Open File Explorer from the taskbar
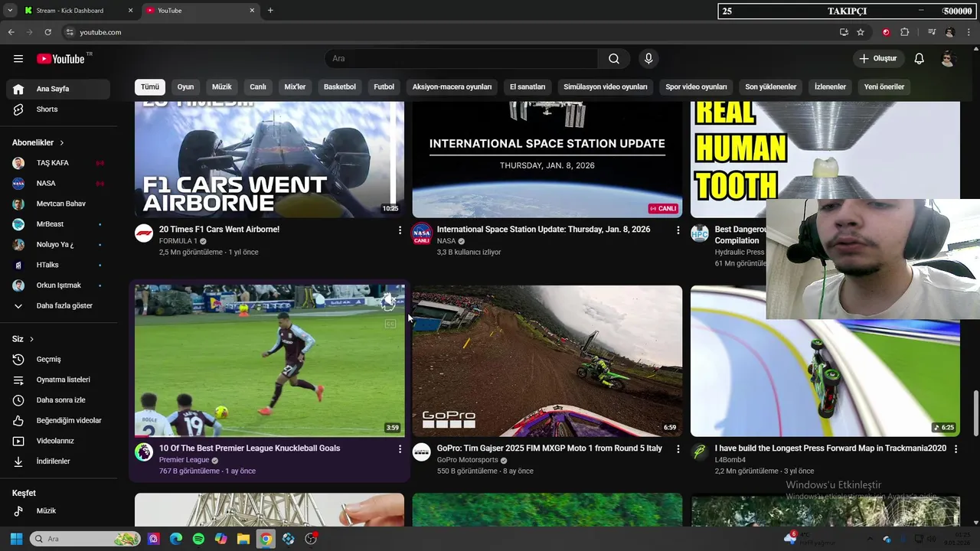 click(243, 539)
